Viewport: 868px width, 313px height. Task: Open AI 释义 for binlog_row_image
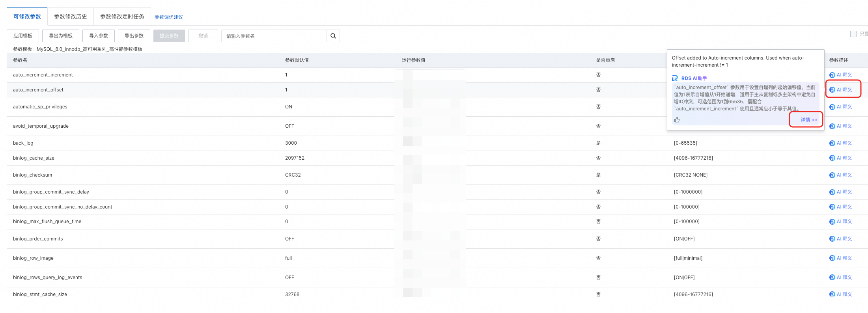pos(840,258)
